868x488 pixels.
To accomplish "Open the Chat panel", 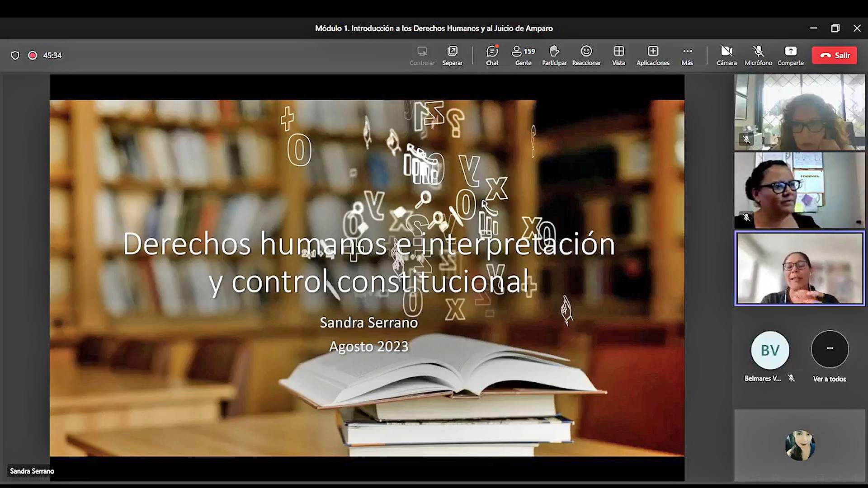I will [492, 56].
